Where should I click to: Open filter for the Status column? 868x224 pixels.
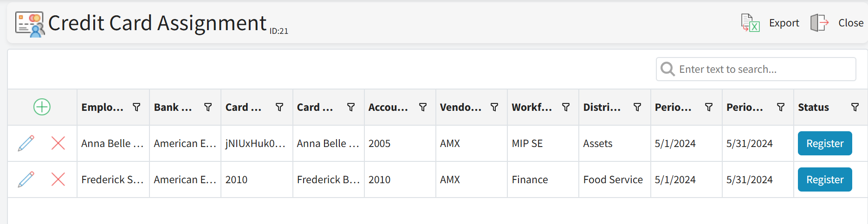tap(855, 107)
